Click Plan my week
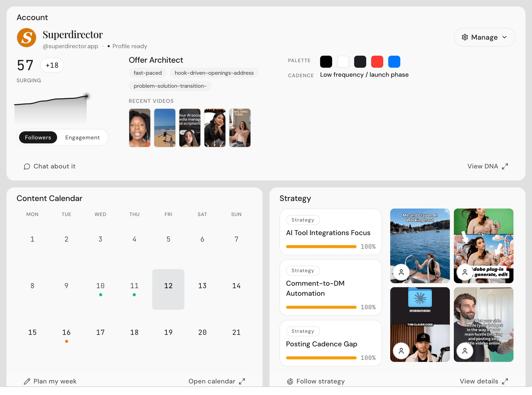532x395 pixels. (x=50, y=381)
